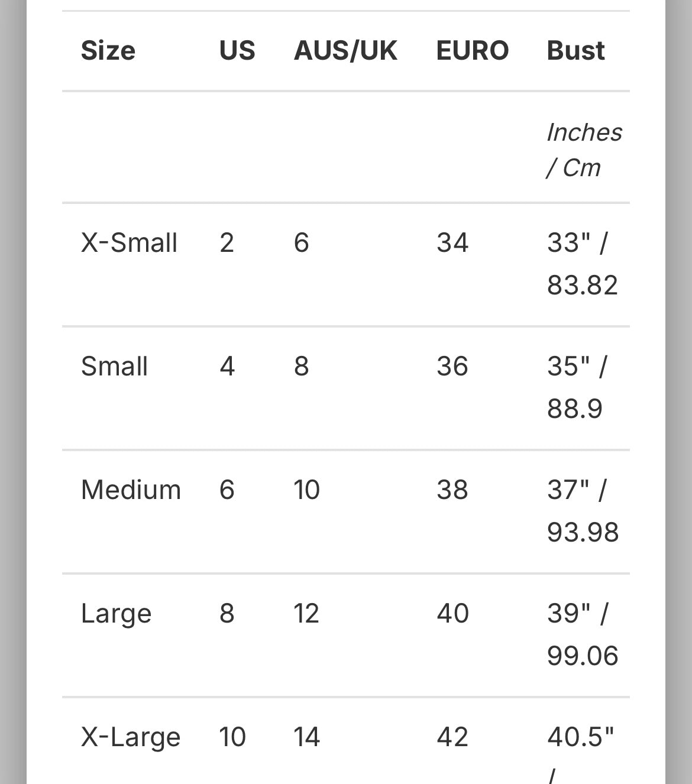The width and height of the screenshot is (692, 784).
Task: Select the X-Large size row label
Action: pyautogui.click(x=130, y=737)
